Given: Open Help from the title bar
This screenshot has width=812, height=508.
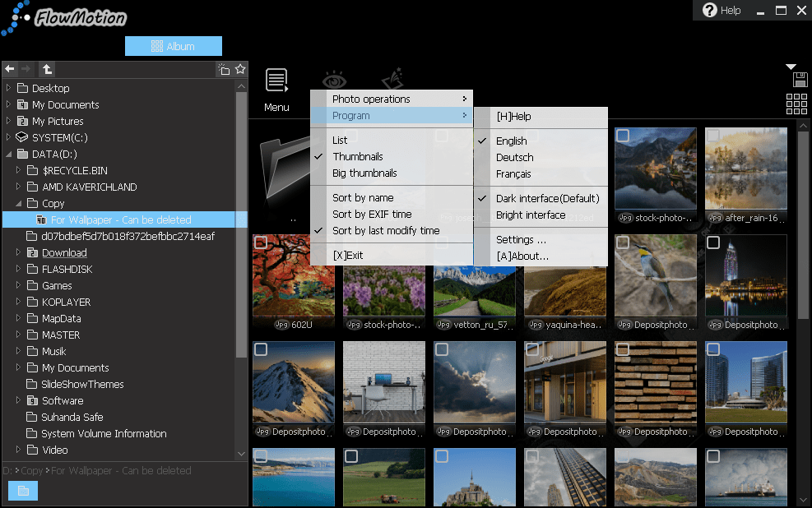Looking at the screenshot, I should pyautogui.click(x=722, y=11).
